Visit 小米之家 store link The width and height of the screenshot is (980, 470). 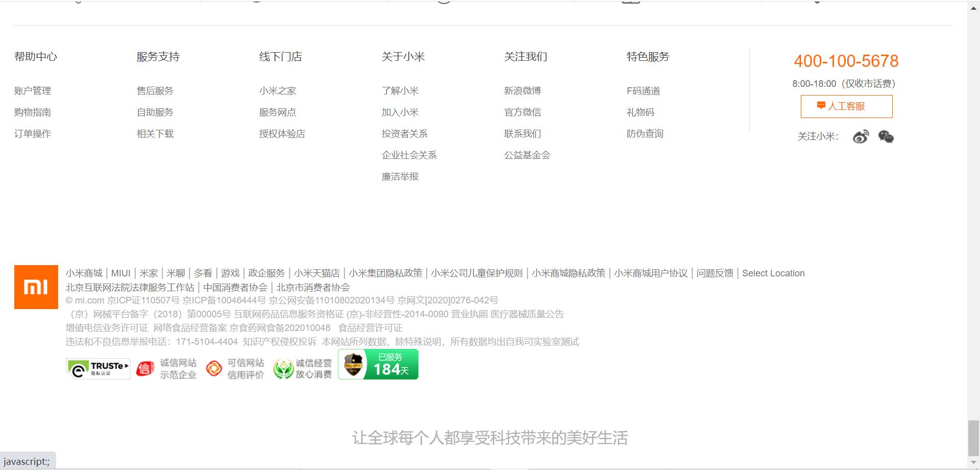click(278, 91)
